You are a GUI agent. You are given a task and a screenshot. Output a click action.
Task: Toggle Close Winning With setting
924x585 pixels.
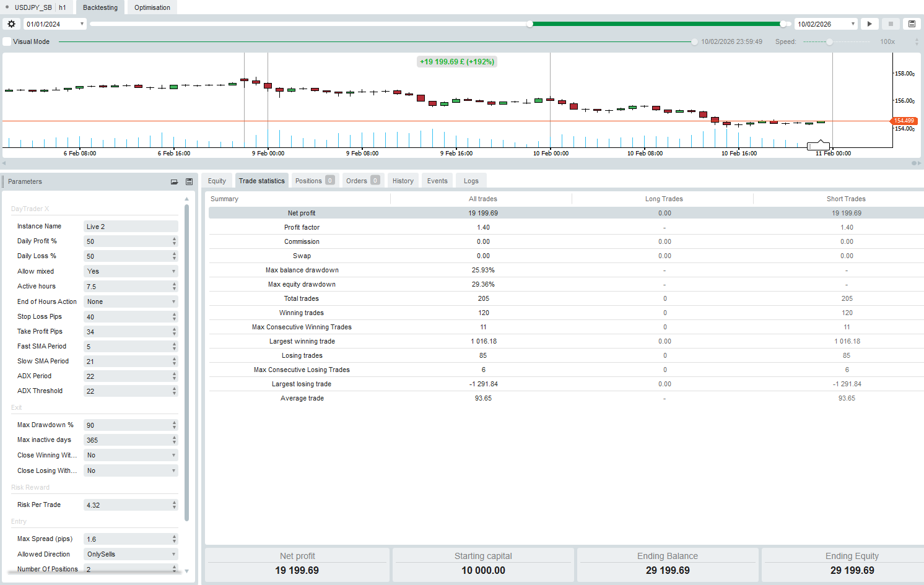pyautogui.click(x=131, y=455)
